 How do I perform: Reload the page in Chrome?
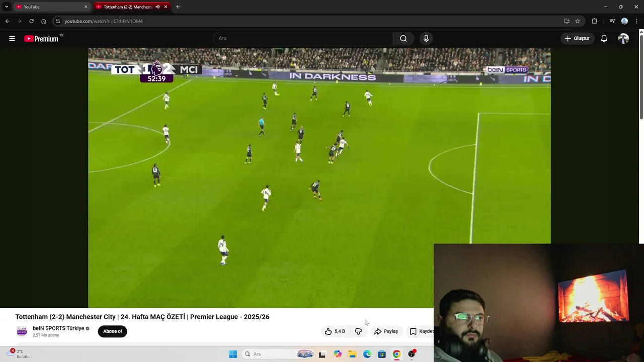pyautogui.click(x=31, y=21)
